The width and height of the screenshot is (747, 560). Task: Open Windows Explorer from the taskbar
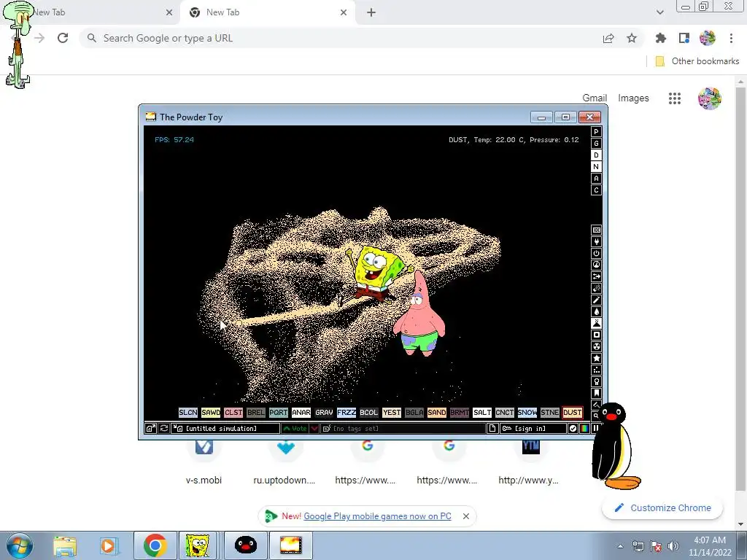(x=65, y=545)
